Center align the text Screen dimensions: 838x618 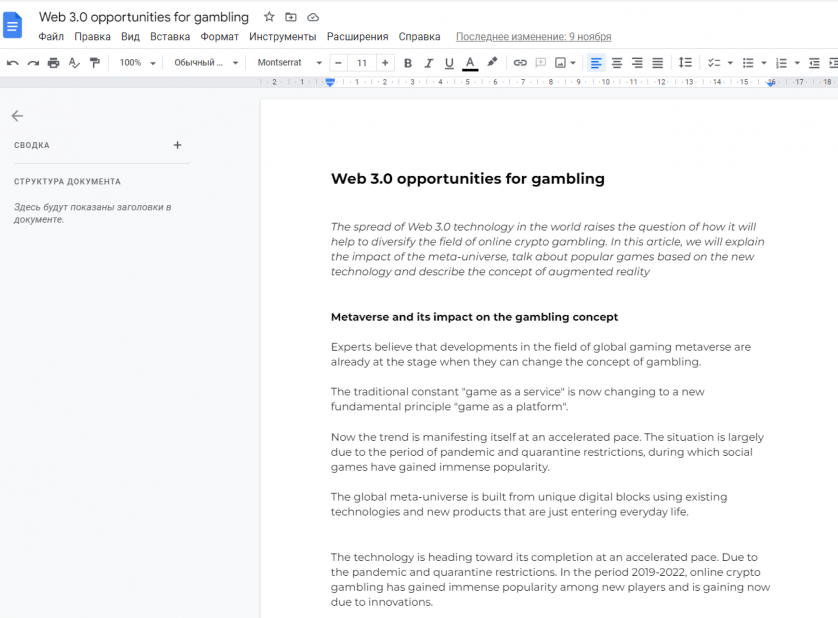(x=617, y=63)
